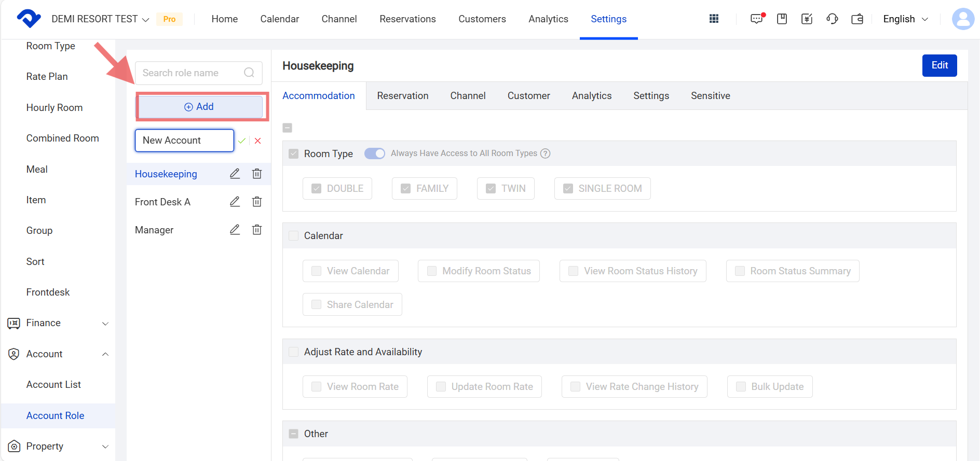Check the View Calendar checkbox

pyautogui.click(x=316, y=271)
